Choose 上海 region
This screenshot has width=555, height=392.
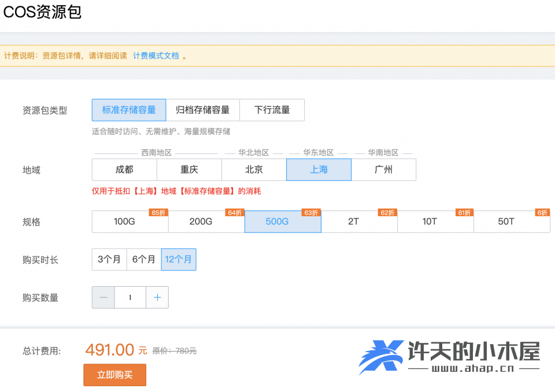[319, 169]
